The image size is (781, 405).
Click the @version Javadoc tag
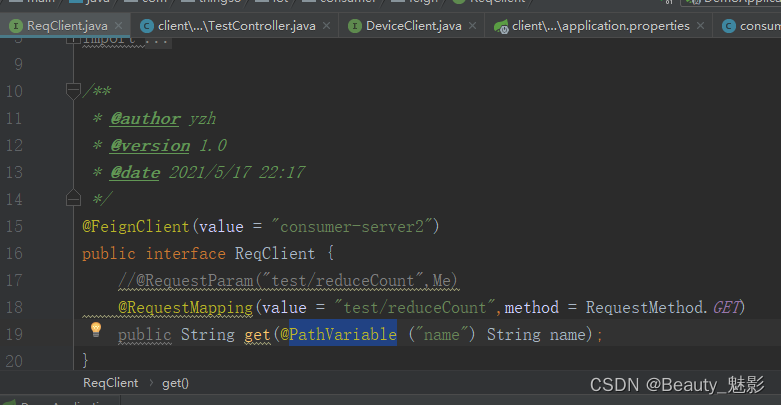[150, 145]
